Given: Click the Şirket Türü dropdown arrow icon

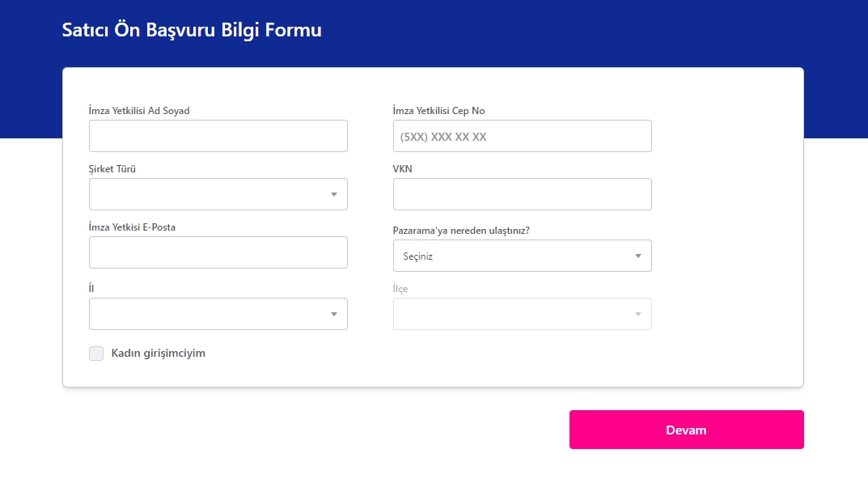Looking at the screenshot, I should click(x=334, y=194).
